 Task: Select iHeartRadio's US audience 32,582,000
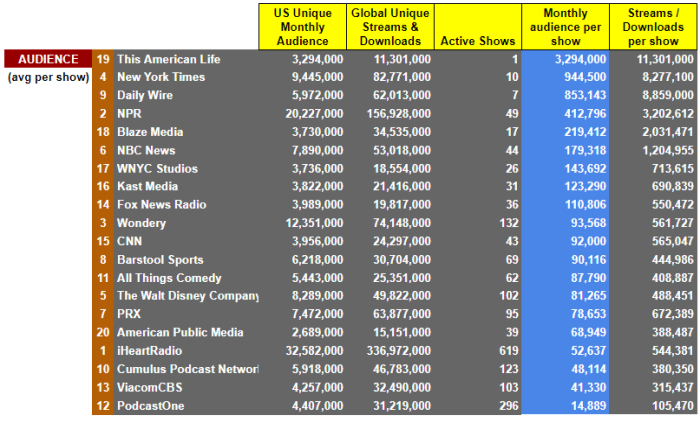tap(314, 351)
